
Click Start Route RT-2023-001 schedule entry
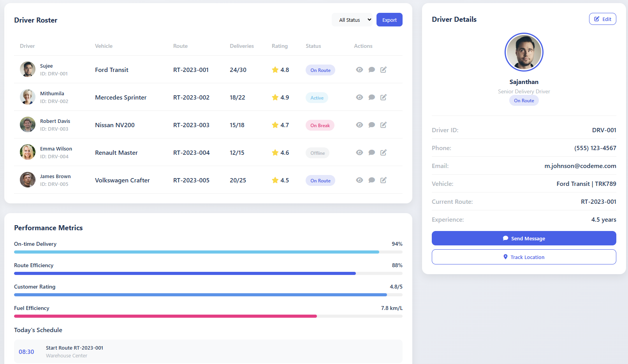[x=208, y=352]
